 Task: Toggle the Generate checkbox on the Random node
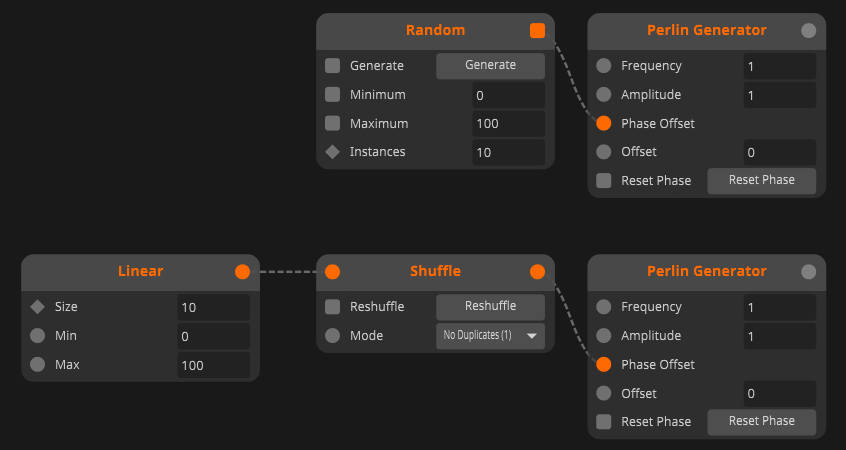(333, 66)
